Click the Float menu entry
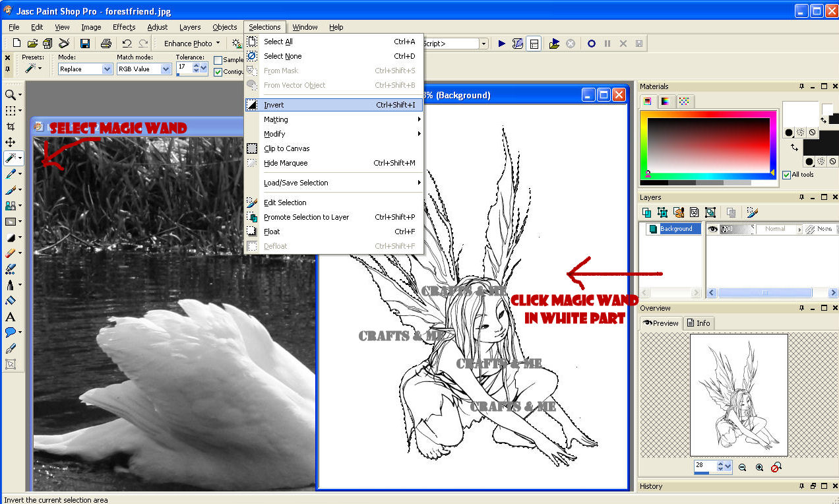The width and height of the screenshot is (839, 504). click(x=334, y=232)
